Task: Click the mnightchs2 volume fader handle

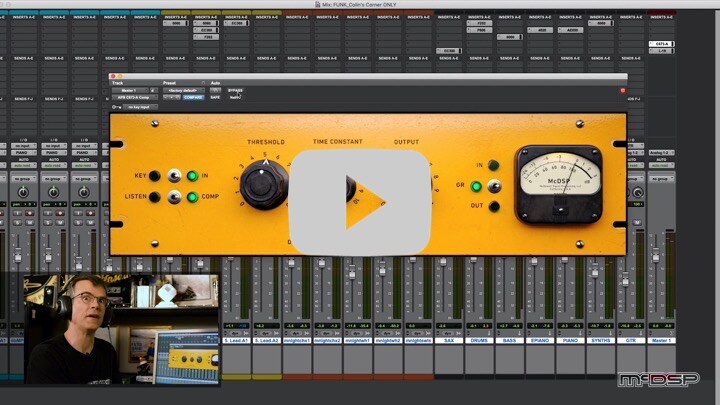Action: (x=321, y=263)
